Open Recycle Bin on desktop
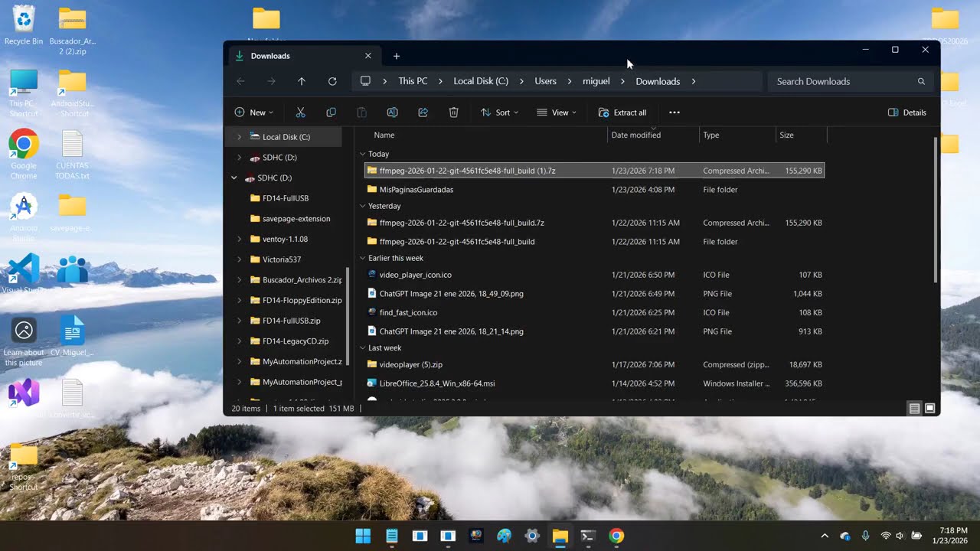Image resolution: width=980 pixels, height=551 pixels. [x=24, y=25]
